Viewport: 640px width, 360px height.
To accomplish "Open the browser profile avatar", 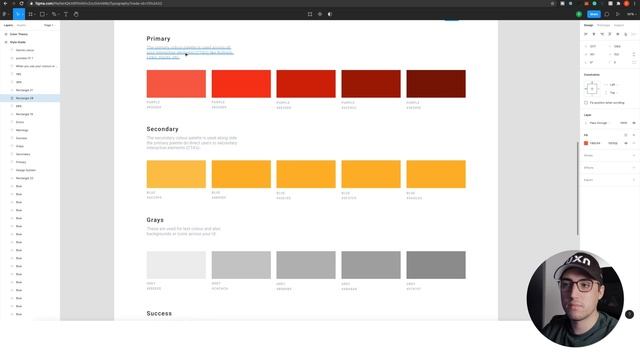I will (627, 3).
